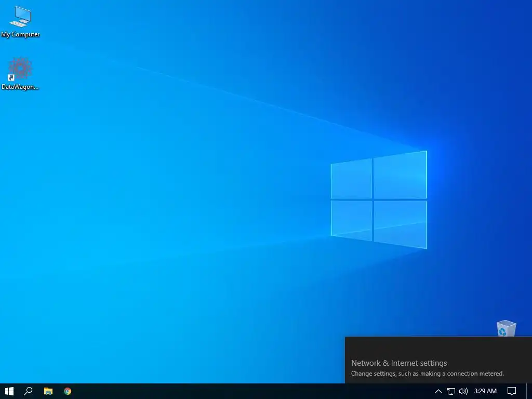
Task: Select the My Computer desktop icon
Action: (x=20, y=22)
